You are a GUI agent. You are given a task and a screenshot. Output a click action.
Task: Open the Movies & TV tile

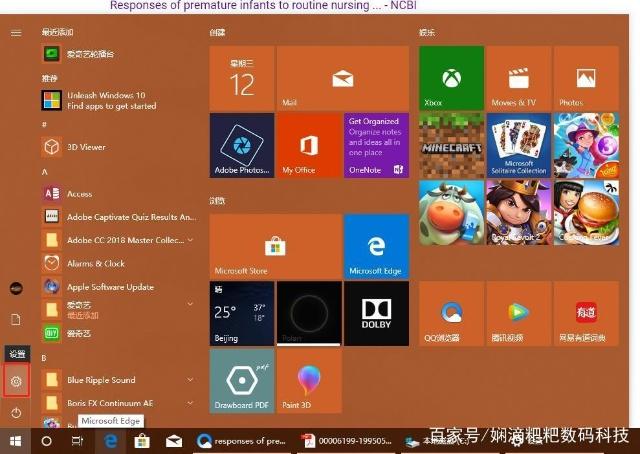point(519,78)
